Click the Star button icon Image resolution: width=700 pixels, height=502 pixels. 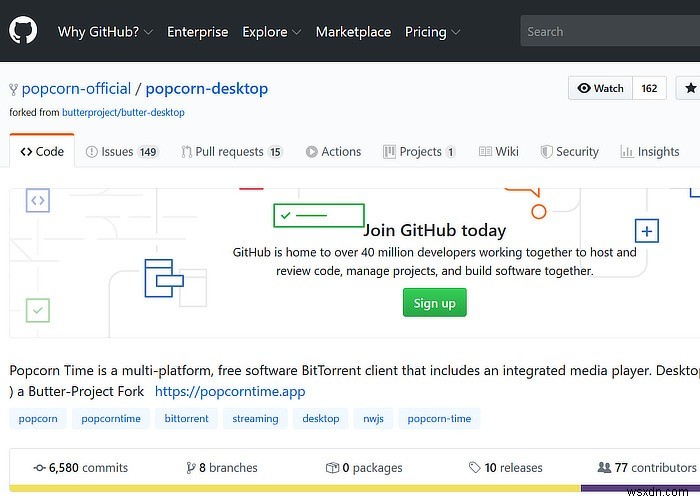[x=690, y=88]
